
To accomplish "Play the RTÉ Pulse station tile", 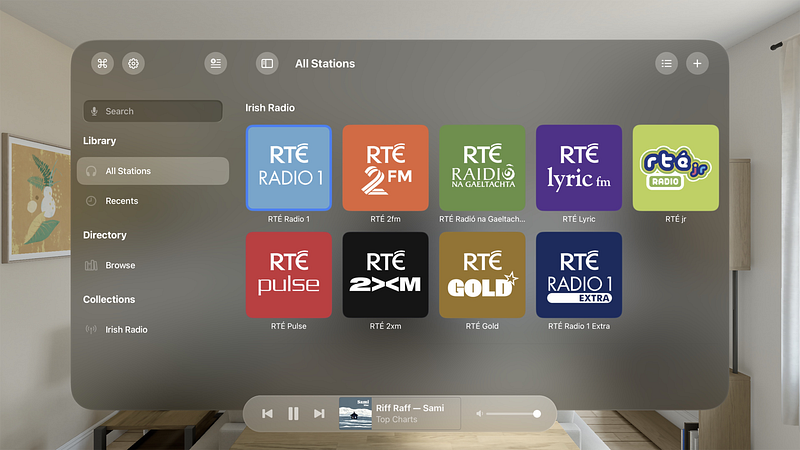I will coord(289,275).
